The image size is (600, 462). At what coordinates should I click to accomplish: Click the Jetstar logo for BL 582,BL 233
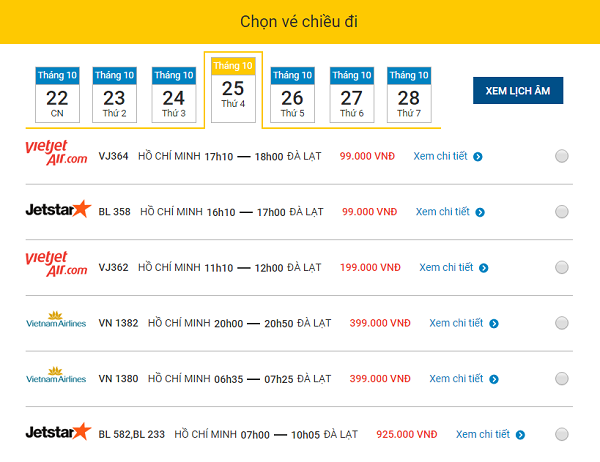(58, 433)
